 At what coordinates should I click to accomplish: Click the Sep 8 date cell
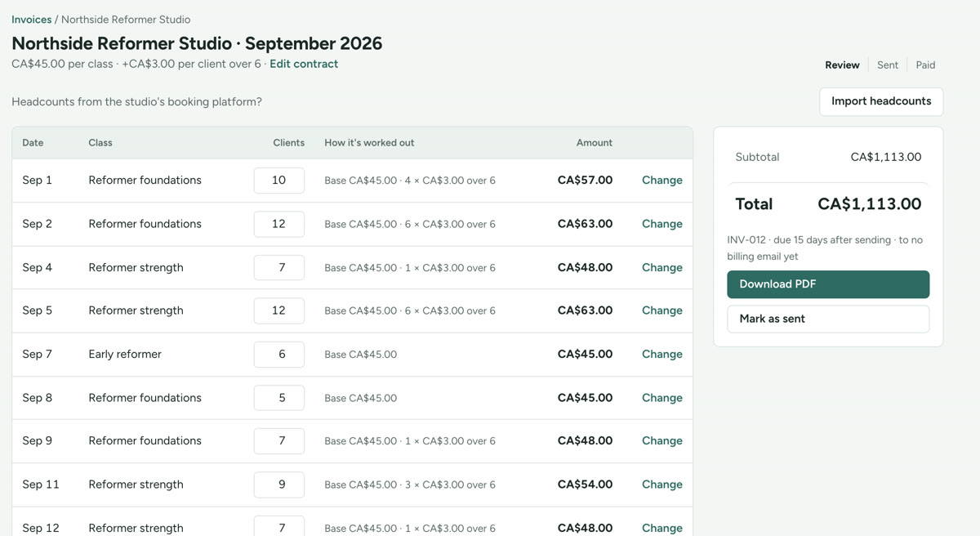pos(37,398)
